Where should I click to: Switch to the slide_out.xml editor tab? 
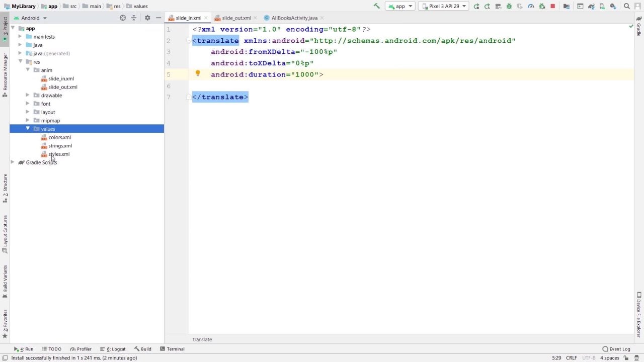point(236,18)
